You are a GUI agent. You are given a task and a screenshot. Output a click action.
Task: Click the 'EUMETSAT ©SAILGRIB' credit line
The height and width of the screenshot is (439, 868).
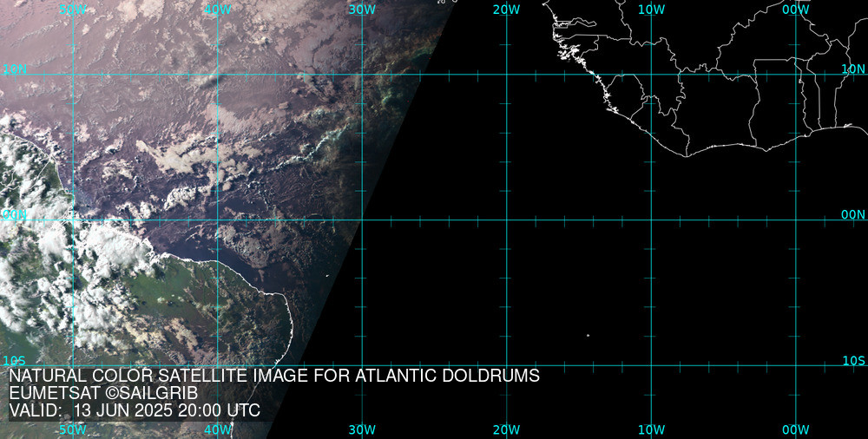pos(103,394)
